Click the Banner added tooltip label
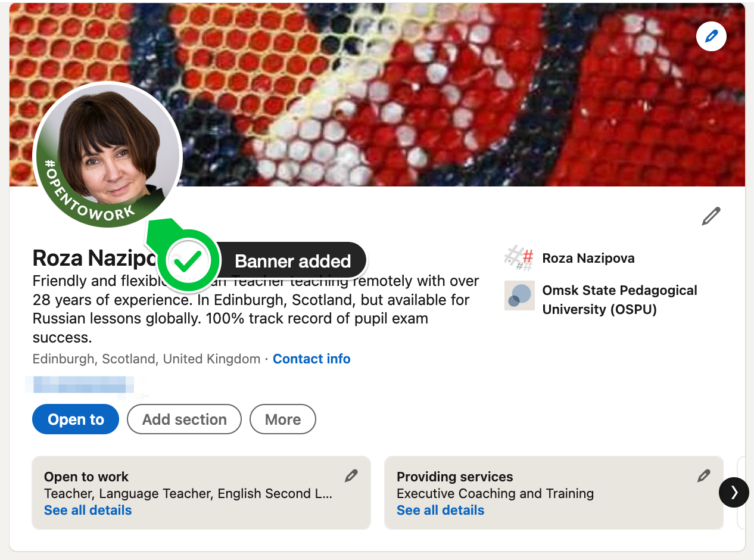This screenshot has height=560, width=754. 292,261
